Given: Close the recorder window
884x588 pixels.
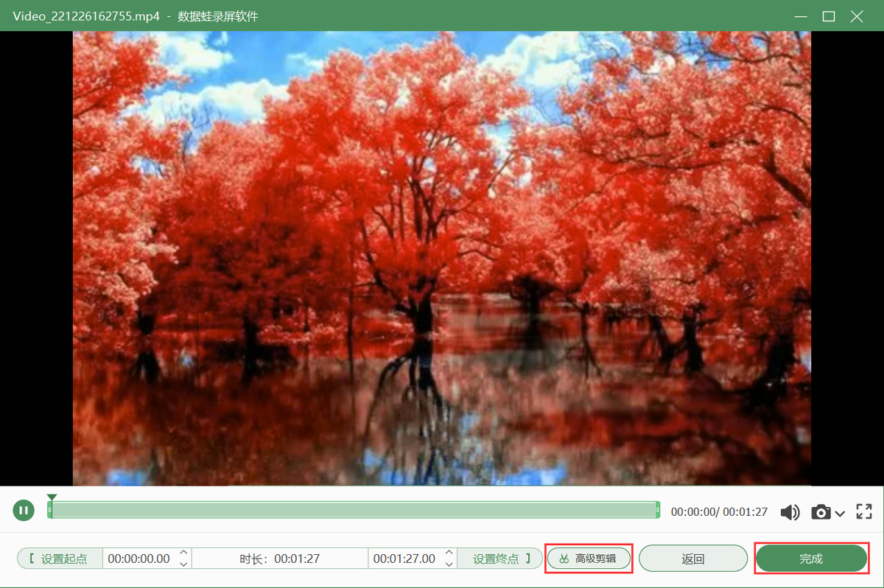Looking at the screenshot, I should click(857, 16).
